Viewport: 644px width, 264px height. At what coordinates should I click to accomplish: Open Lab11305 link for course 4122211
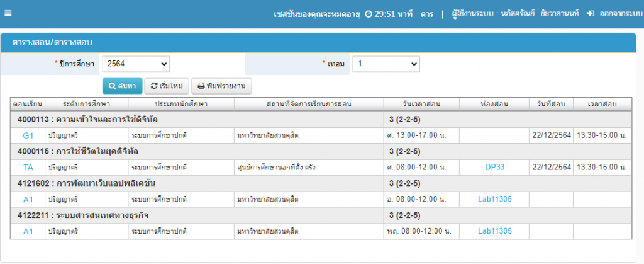(x=495, y=231)
